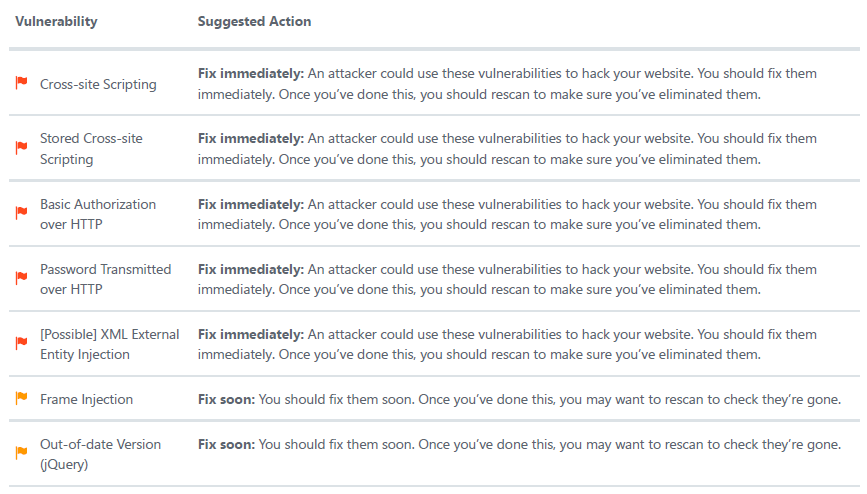The width and height of the screenshot is (867, 494).
Task: Click the Suggested Action column header
Action: coord(254,22)
